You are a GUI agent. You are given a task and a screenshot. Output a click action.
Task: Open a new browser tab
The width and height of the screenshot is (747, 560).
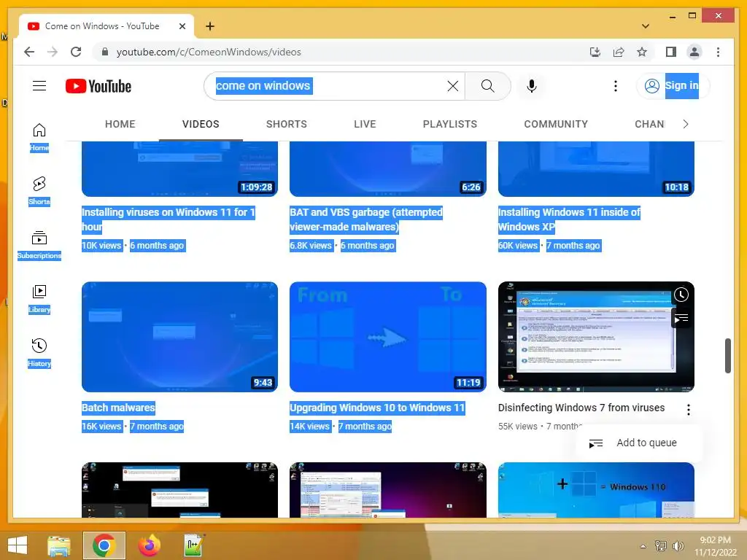(x=209, y=26)
